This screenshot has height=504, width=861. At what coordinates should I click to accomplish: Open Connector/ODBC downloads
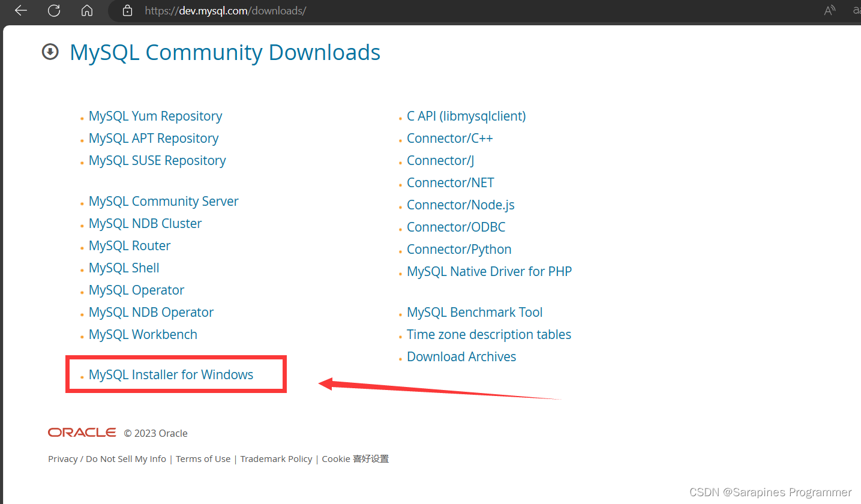[456, 227]
